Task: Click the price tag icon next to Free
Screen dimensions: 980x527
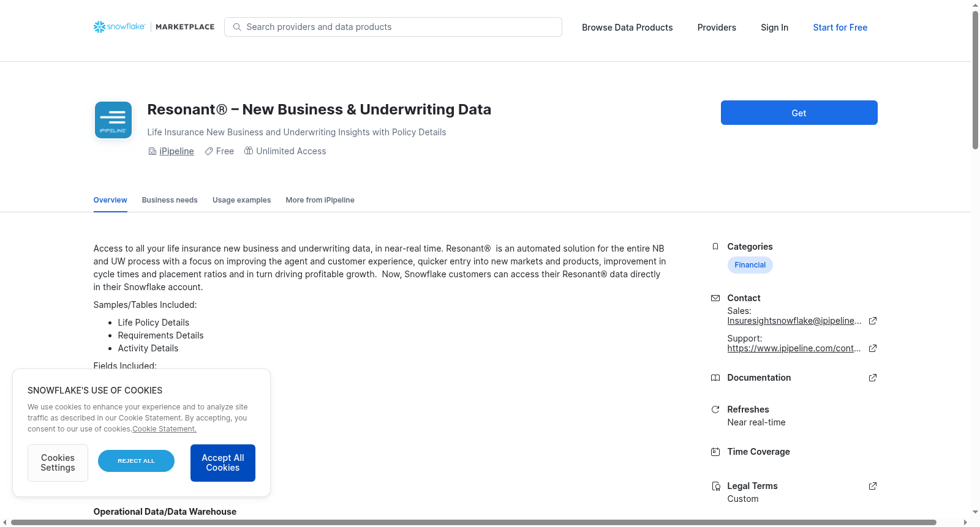Action: coord(209,151)
